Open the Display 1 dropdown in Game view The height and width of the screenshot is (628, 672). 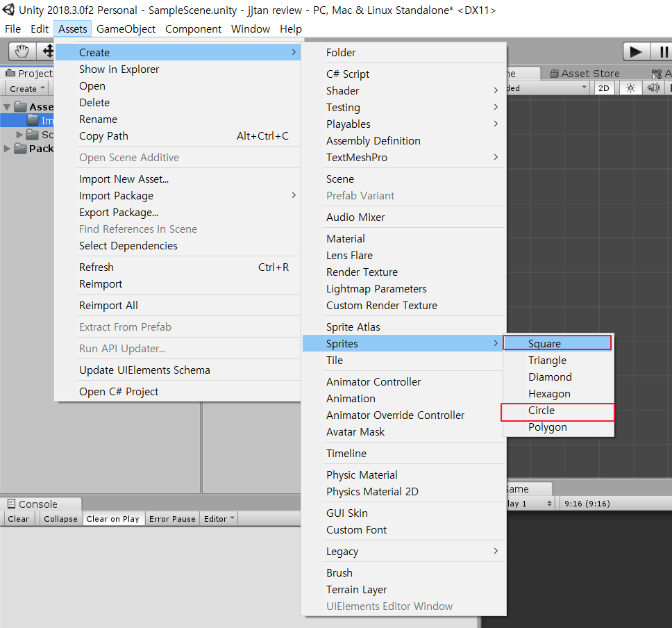530,504
